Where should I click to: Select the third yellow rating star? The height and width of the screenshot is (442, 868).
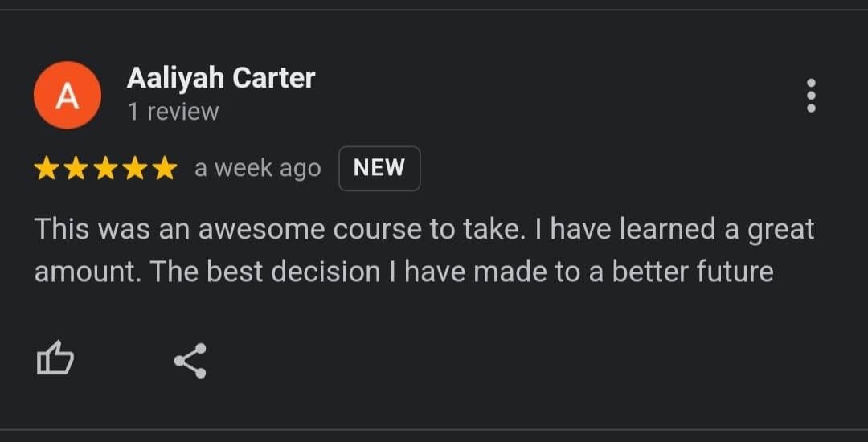(105, 168)
